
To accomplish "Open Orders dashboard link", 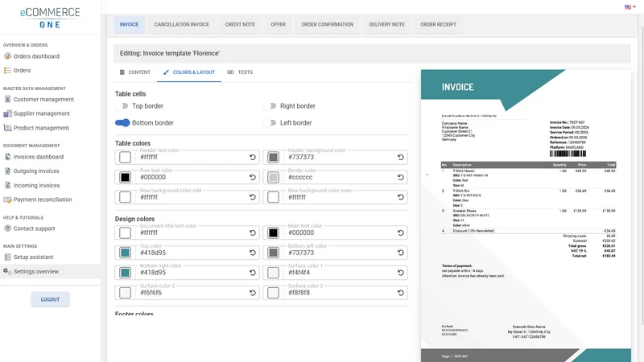I will 36,56.
